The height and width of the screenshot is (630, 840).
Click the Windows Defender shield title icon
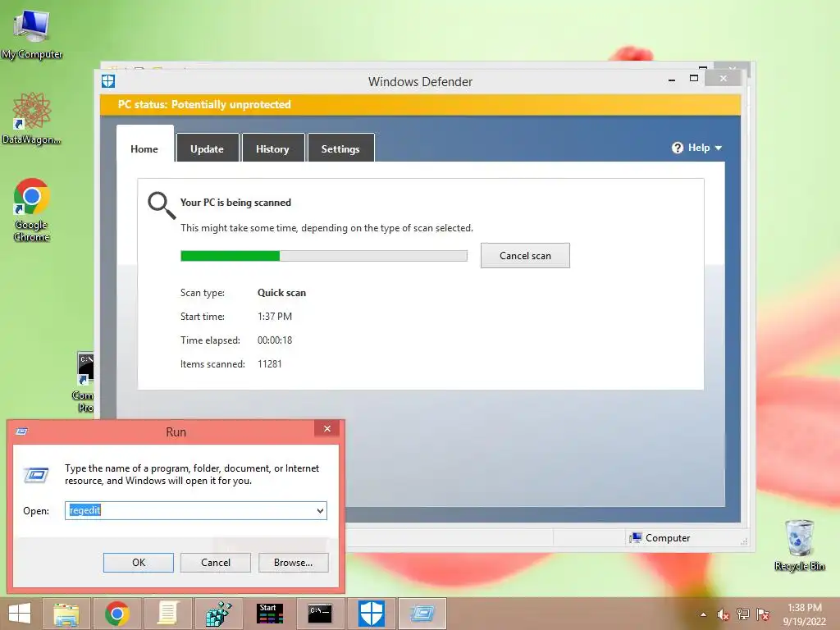[x=108, y=81]
